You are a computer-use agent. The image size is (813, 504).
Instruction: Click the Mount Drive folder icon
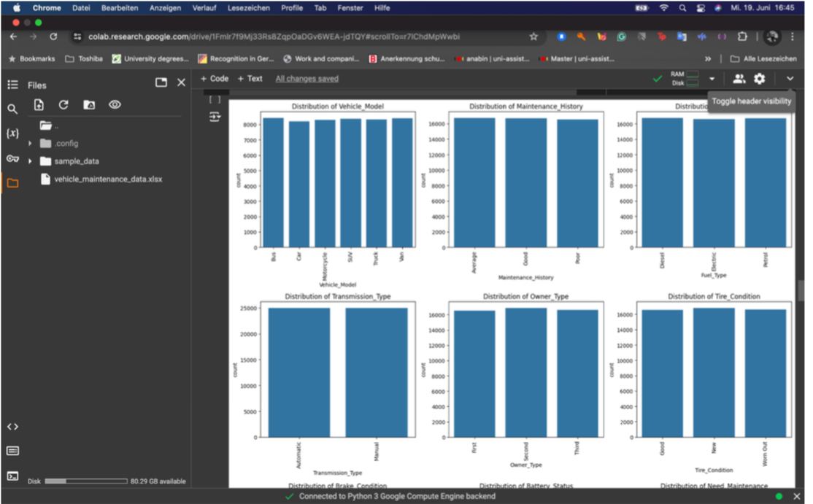89,105
